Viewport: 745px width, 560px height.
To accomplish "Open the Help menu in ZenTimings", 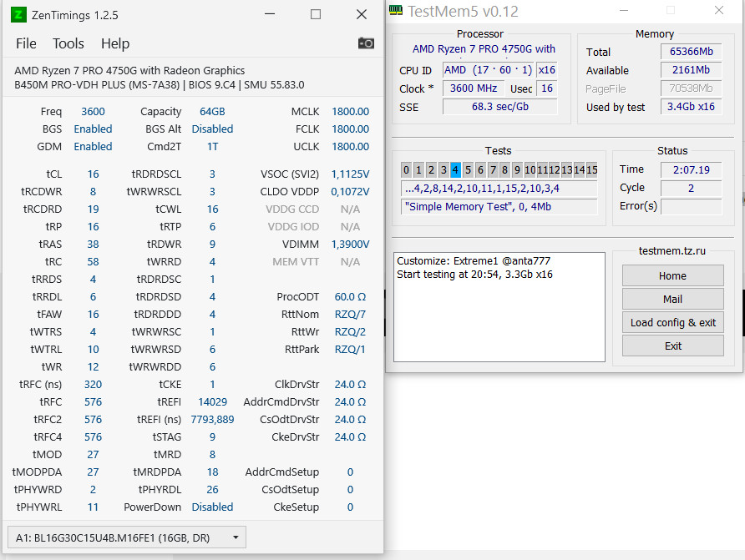I will [x=115, y=43].
